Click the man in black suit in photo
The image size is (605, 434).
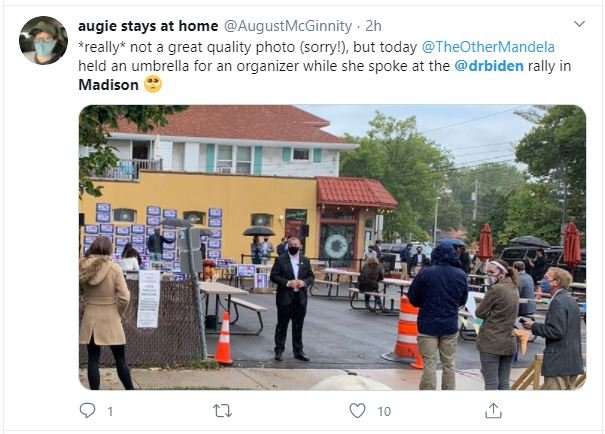[292, 299]
